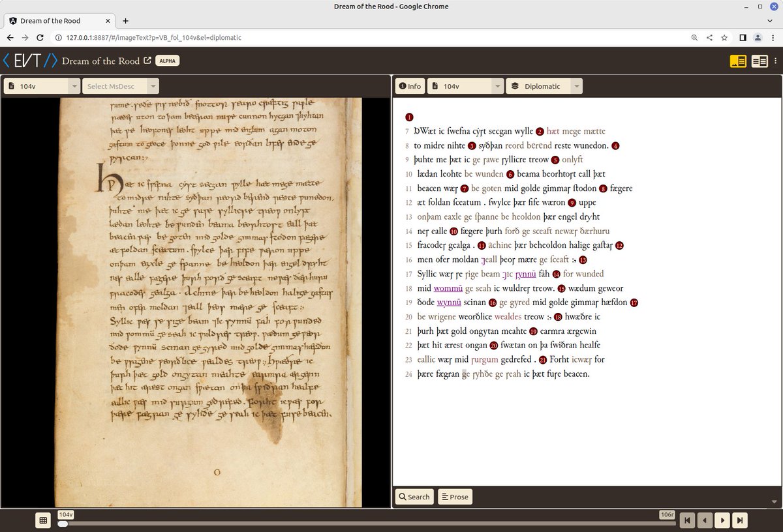This screenshot has height=532, width=783.
Task: Open the thumbnails grid view
Action: point(43,520)
